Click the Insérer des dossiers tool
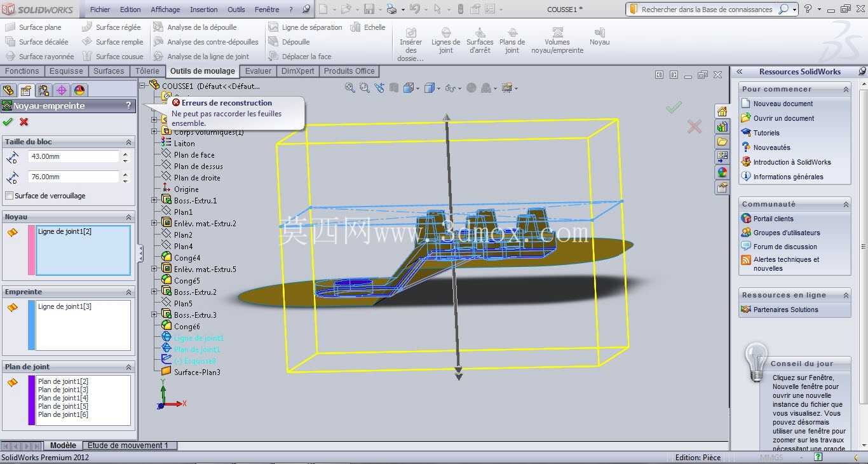Viewport: 868px width, 464px height. click(x=410, y=44)
